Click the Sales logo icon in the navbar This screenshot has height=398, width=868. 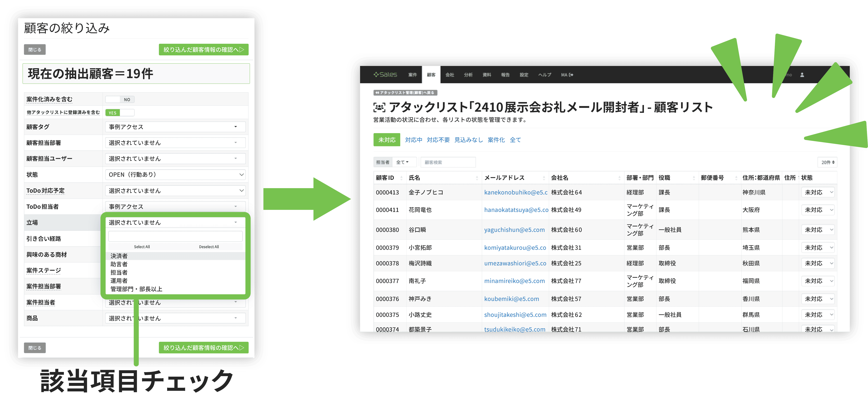pos(385,74)
